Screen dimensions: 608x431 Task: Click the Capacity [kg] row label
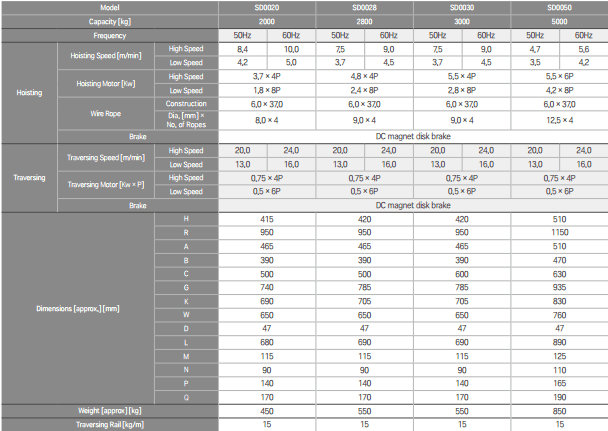coord(110,22)
